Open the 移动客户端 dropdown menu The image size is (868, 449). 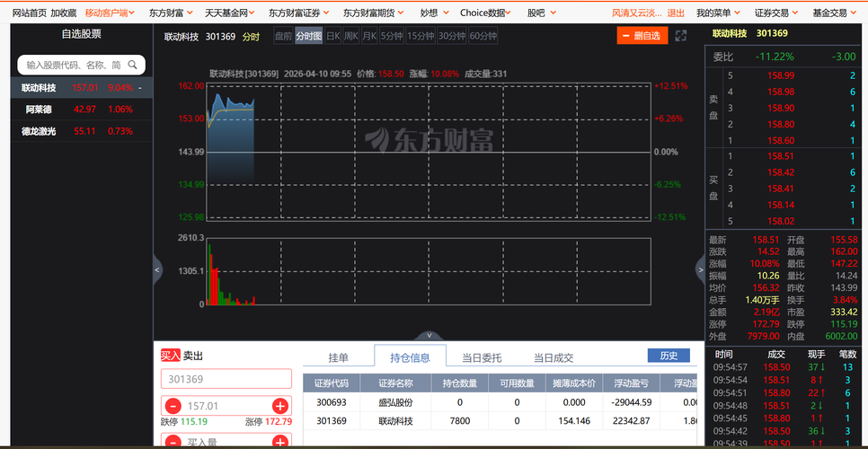pyautogui.click(x=110, y=13)
